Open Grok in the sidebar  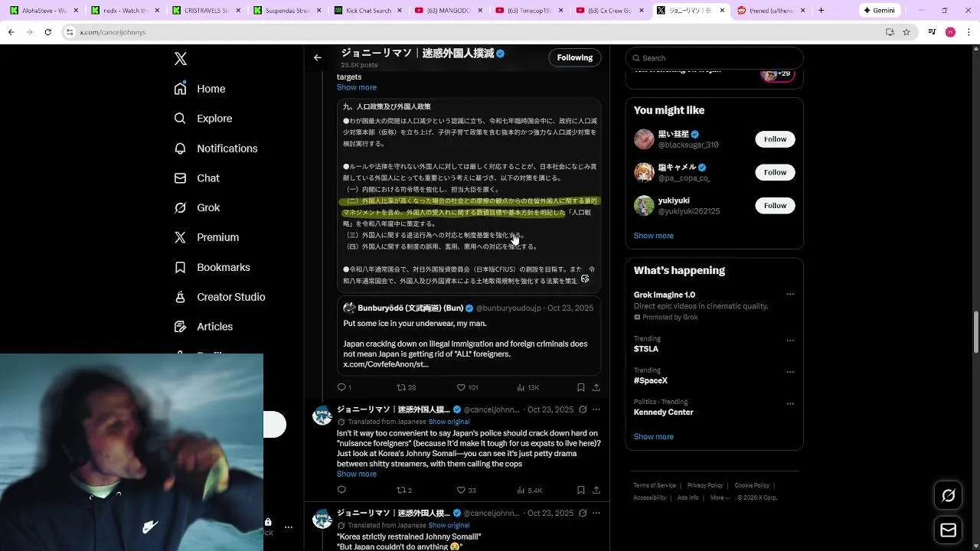pos(197,207)
